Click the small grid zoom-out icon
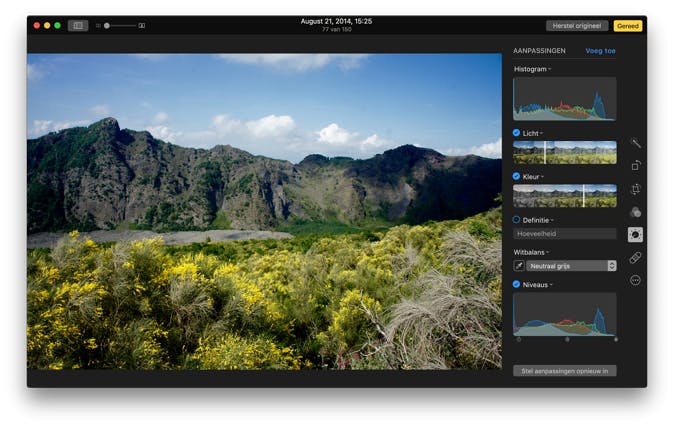The height and width of the screenshot is (428, 674). (98, 26)
